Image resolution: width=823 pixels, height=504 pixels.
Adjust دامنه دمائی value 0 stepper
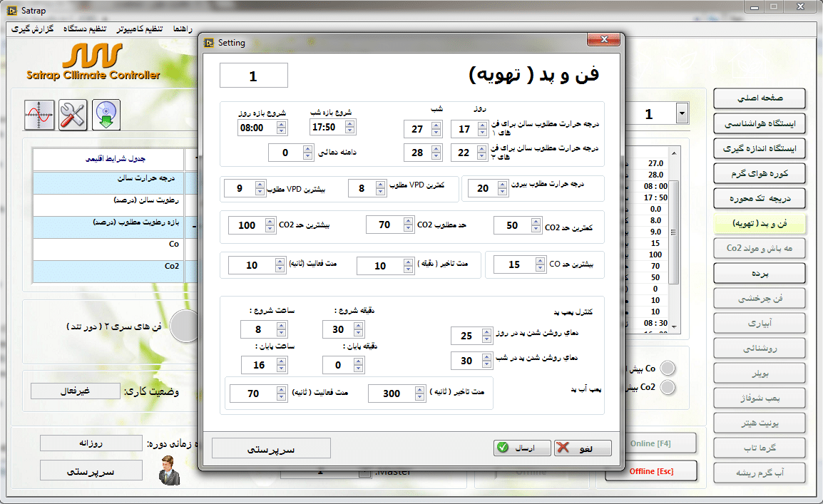(x=307, y=153)
